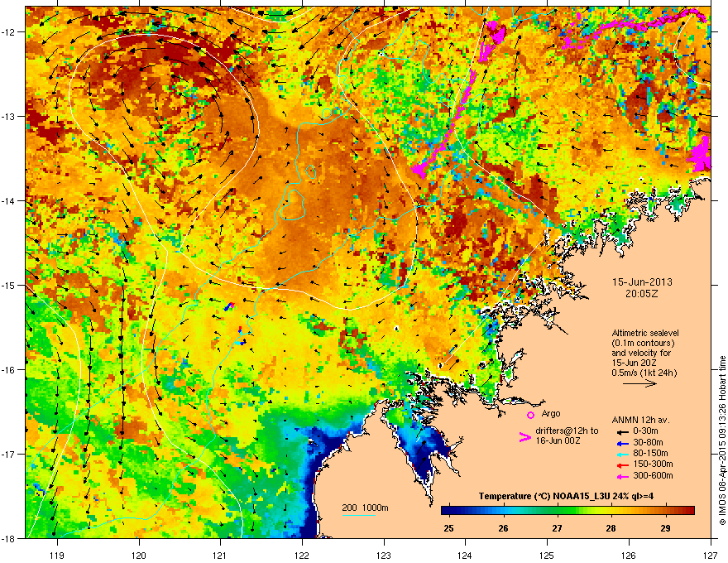Click the drifters@12h to 16-Jun 00Z label
This screenshot has width=728, height=563.
[567, 435]
